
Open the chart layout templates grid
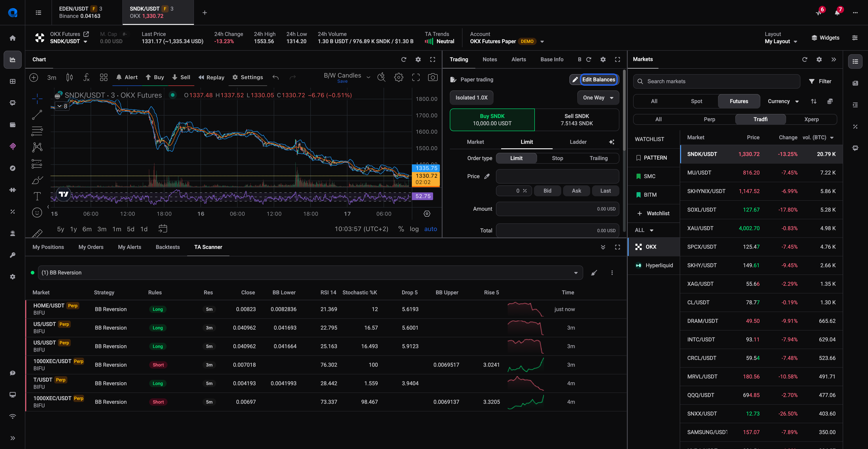(104, 77)
